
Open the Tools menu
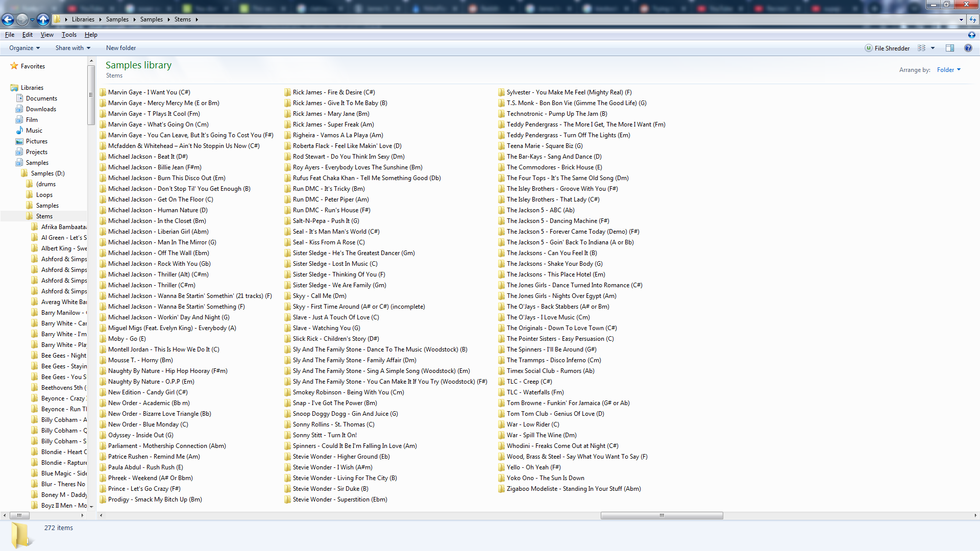pos(69,35)
